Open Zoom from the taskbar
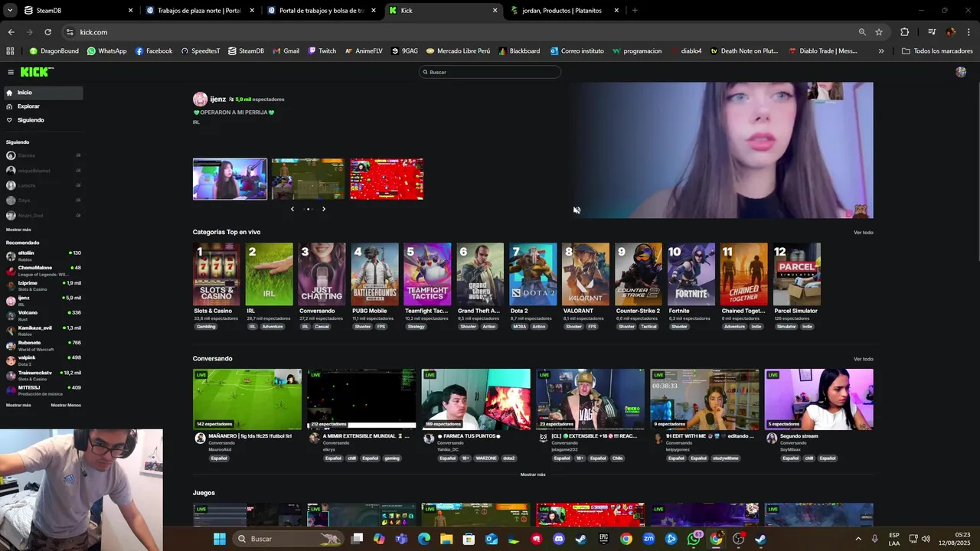 [648, 539]
